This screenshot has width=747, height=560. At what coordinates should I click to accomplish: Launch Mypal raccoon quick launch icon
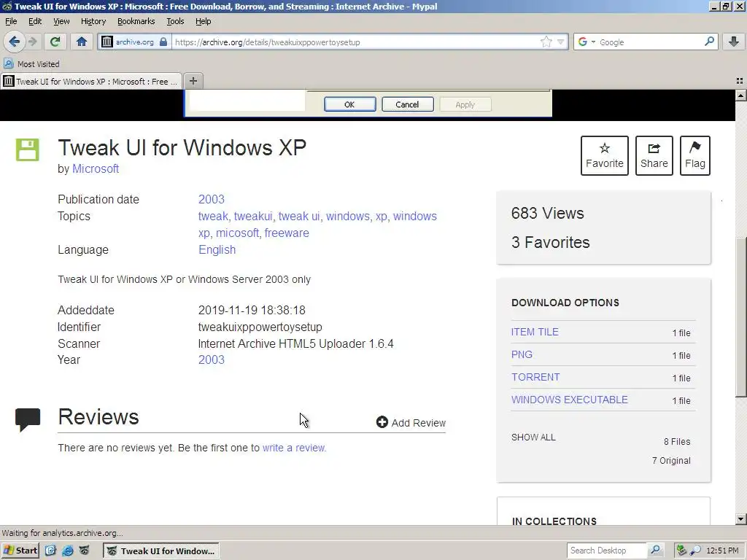[x=85, y=551]
